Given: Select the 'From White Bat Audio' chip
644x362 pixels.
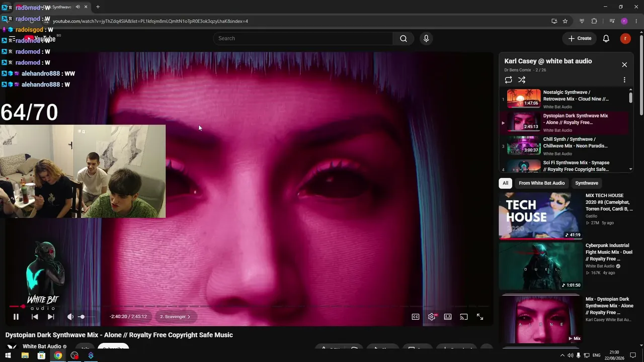Looking at the screenshot, I should coord(542,183).
